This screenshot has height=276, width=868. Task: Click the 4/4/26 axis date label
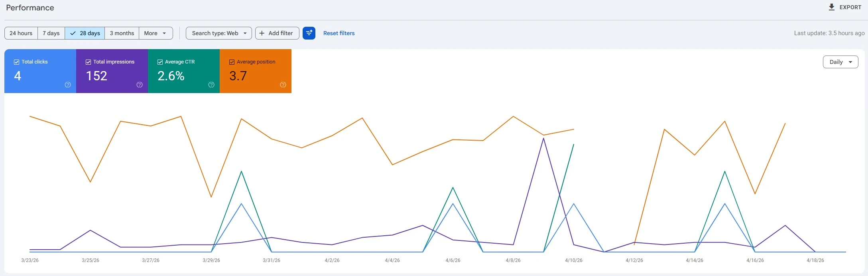[392, 260]
